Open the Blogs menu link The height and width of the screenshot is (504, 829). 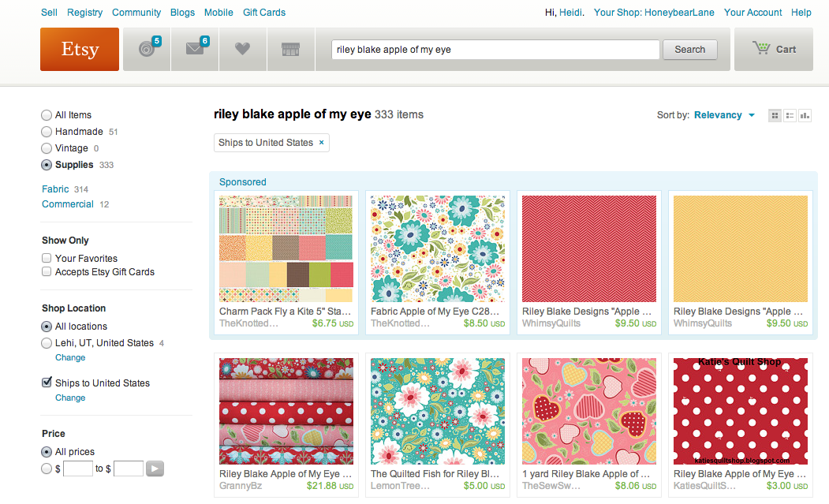tap(182, 12)
